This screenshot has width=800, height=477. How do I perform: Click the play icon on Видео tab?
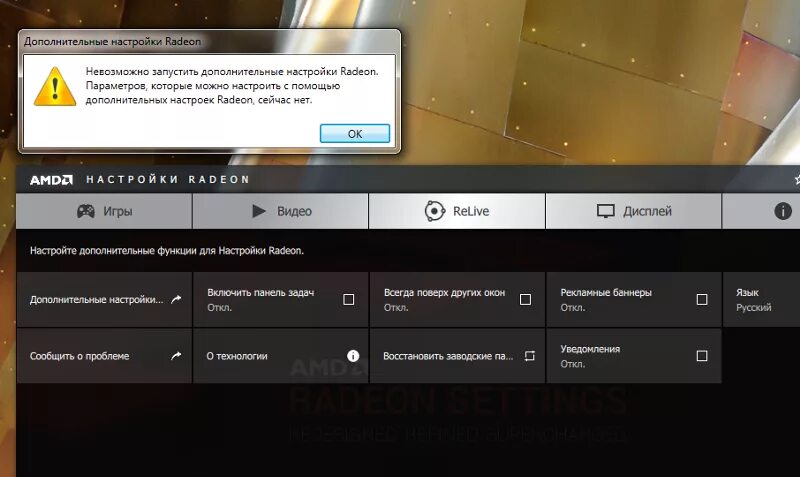tap(259, 211)
